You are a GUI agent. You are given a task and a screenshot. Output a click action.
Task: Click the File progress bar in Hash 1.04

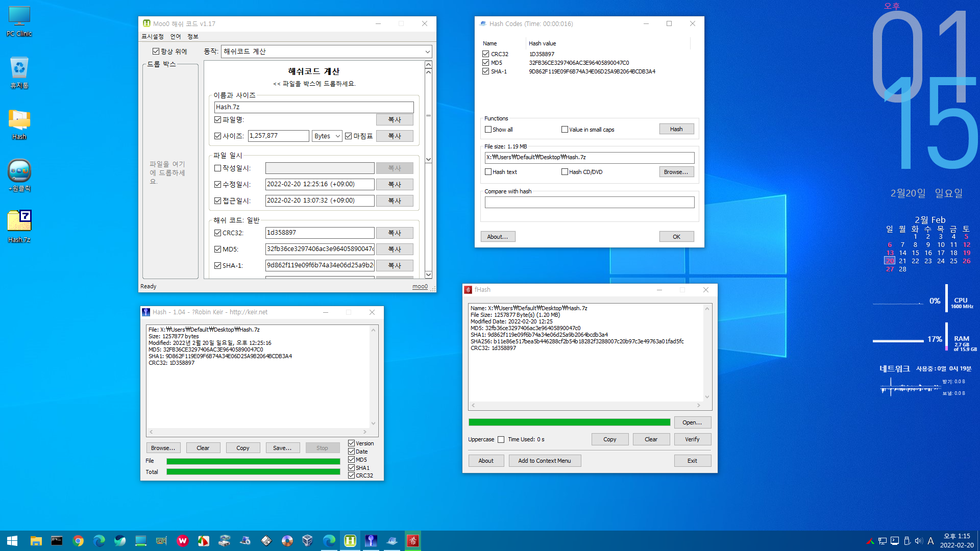coord(253,461)
